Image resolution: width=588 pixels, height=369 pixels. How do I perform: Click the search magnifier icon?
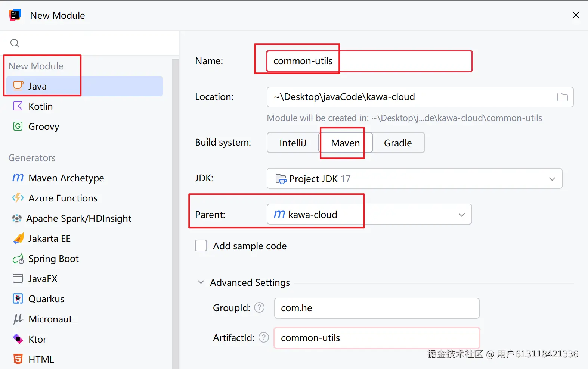pyautogui.click(x=15, y=43)
